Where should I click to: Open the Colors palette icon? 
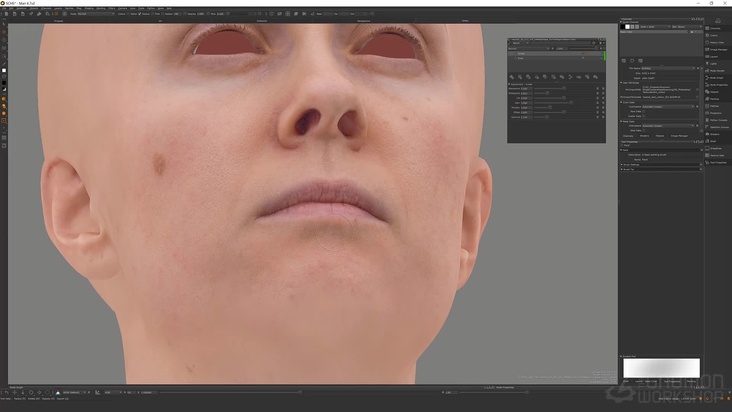[x=715, y=35]
